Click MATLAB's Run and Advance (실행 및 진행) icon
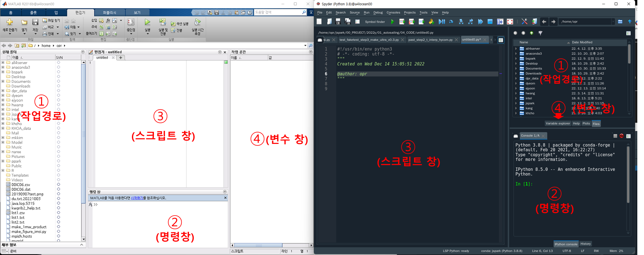The image size is (644, 255). [x=163, y=22]
